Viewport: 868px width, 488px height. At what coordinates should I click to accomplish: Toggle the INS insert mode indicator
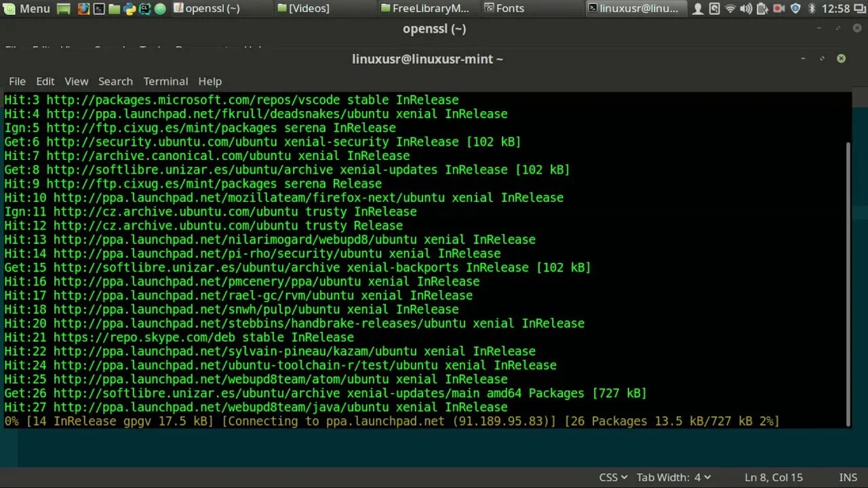point(848,477)
